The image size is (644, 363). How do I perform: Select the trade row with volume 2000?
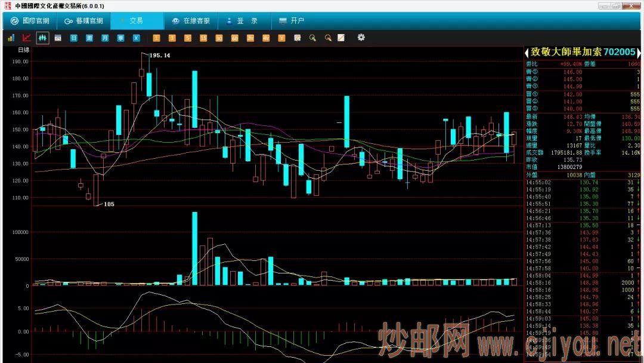[583, 283]
